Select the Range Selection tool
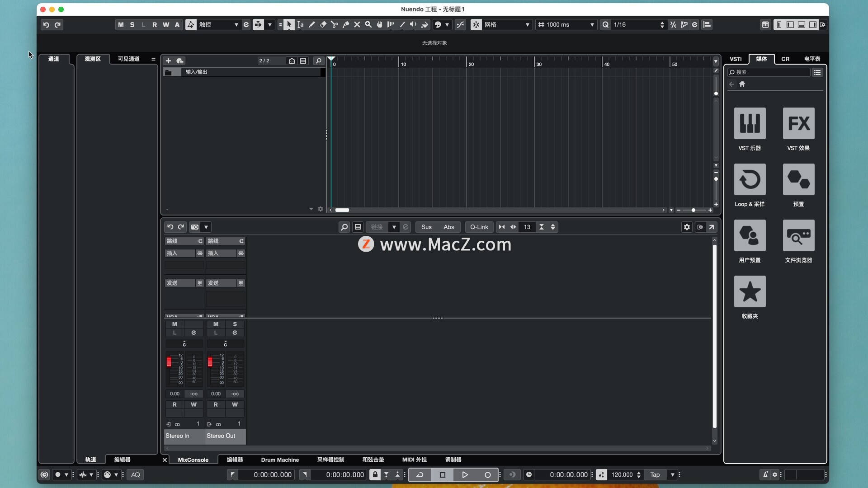Image resolution: width=868 pixels, height=488 pixels. tap(300, 25)
